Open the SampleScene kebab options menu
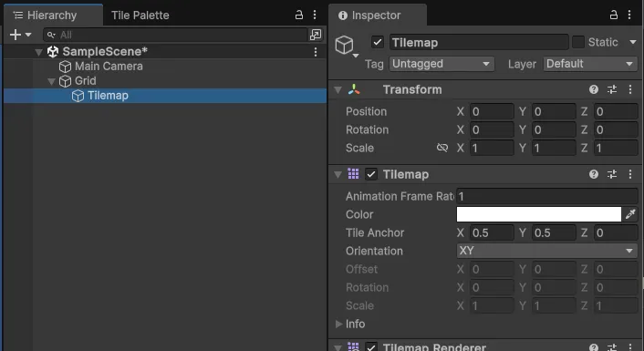Viewport: 644px width, 351px height. 316,52
